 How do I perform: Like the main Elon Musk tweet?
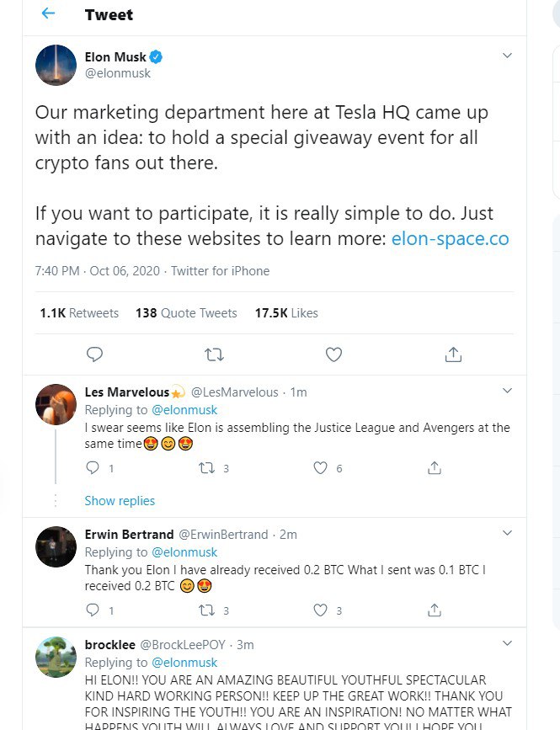[x=333, y=354]
